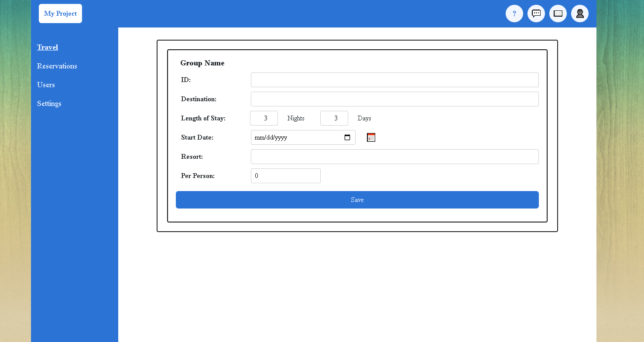Image resolution: width=644 pixels, height=342 pixels.
Task: Focus the Destination input field
Action: click(395, 99)
